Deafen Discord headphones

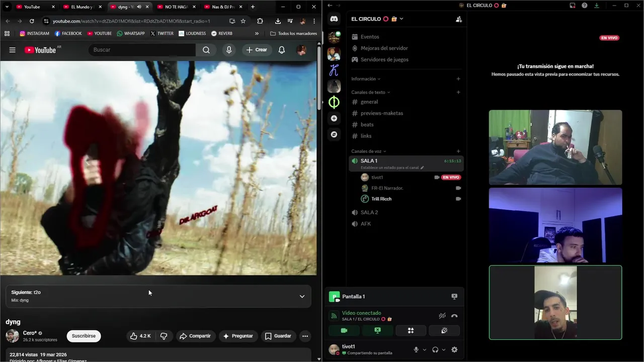435,349
